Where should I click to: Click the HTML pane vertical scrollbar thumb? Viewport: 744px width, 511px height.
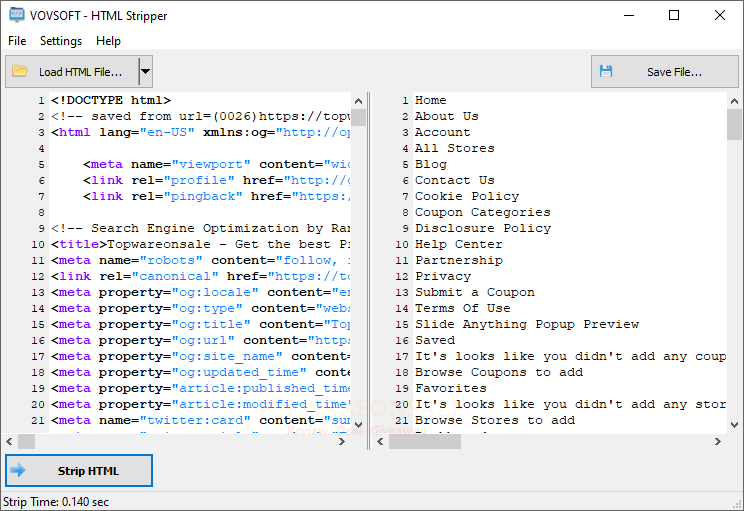(x=359, y=117)
